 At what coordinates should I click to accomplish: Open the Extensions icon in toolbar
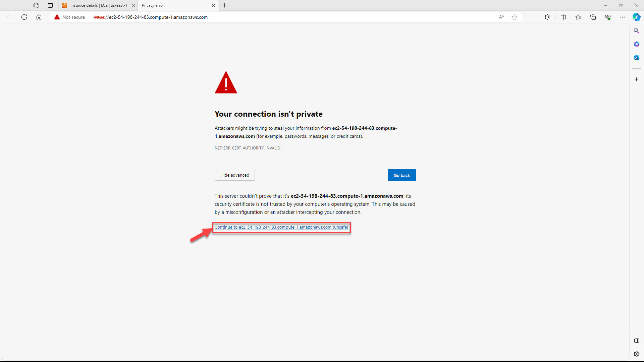coord(547,17)
